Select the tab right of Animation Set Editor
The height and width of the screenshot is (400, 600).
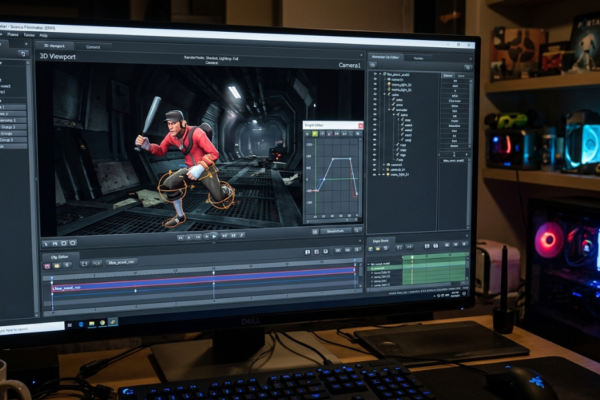[x=419, y=58]
